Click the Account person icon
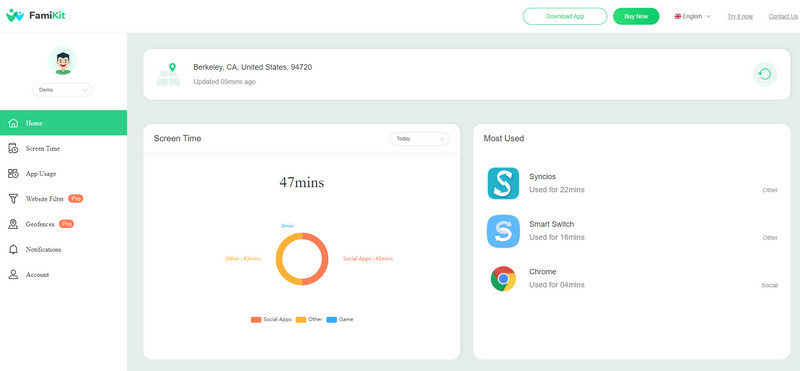 [x=13, y=275]
